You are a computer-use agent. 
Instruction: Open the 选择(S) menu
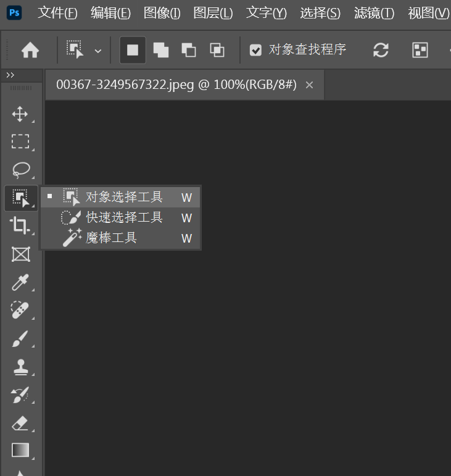click(320, 13)
